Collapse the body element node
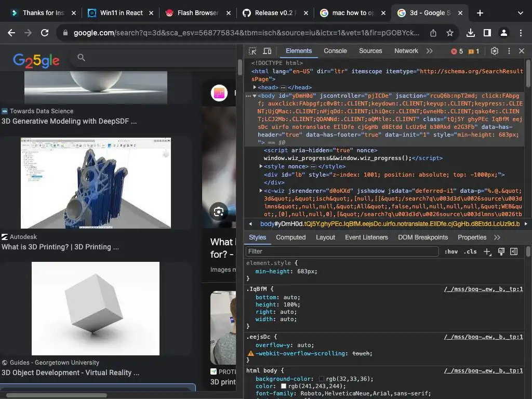Image resolution: width=532 pixels, height=399 pixels. coord(255,96)
